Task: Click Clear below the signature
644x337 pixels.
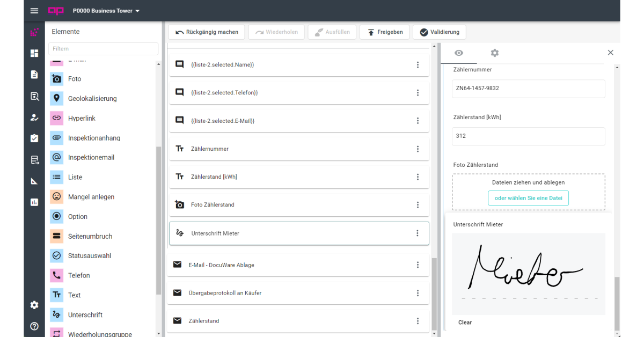Action: point(465,323)
